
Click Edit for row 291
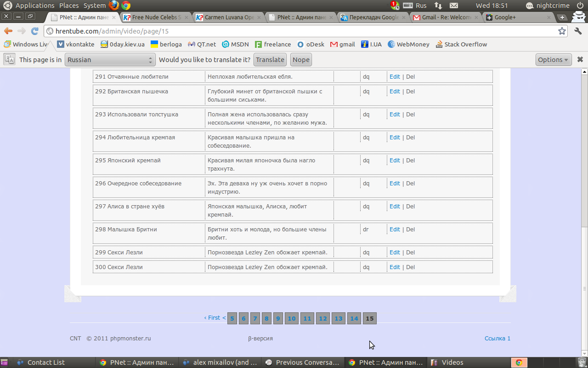tap(395, 77)
